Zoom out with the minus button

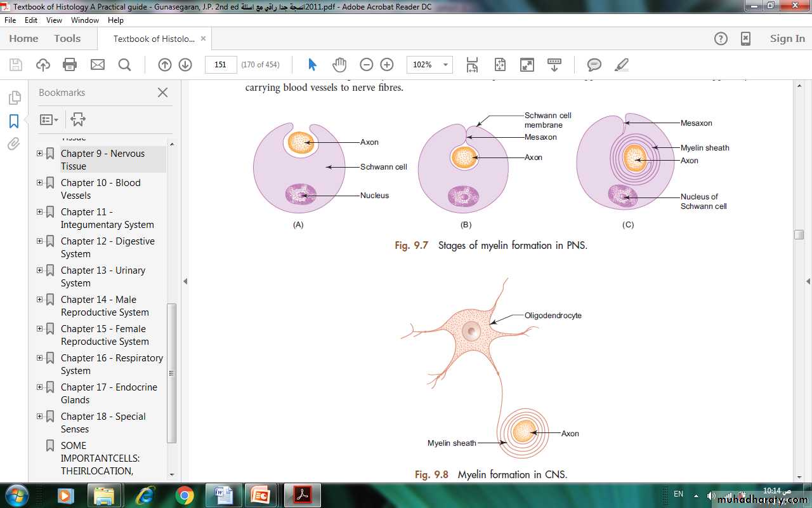366,65
